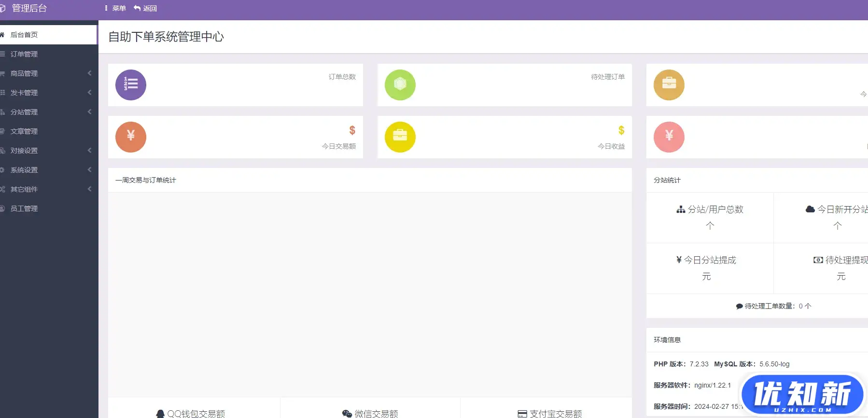Click the QQ wallet penguin icon
The image size is (868, 418).
point(160,414)
